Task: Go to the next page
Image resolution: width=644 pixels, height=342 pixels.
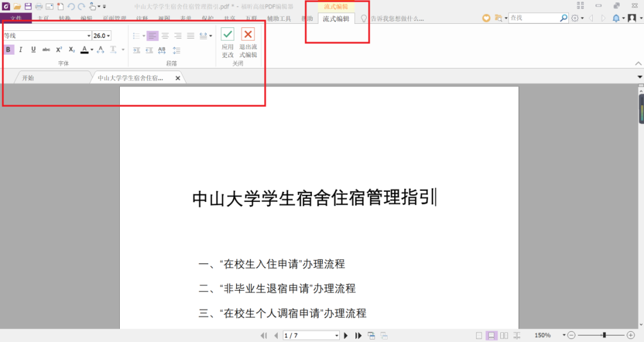Action: pyautogui.click(x=346, y=335)
